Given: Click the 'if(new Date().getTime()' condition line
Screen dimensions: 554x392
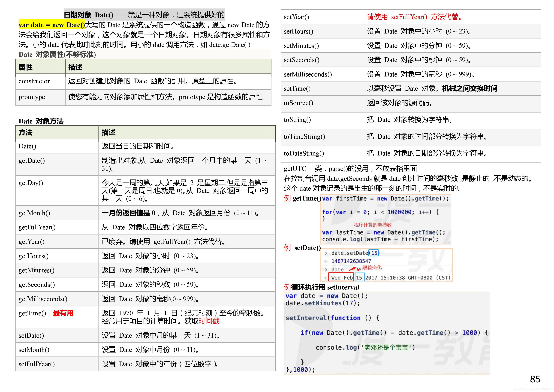Looking at the screenshot, I should 394,333.
